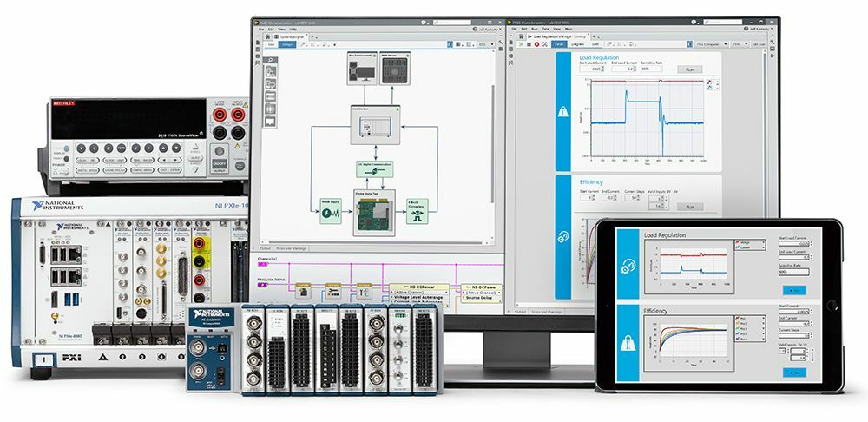Click the Sampling Rate field on the monitor
Screen dimensions: 868x422
[651, 69]
